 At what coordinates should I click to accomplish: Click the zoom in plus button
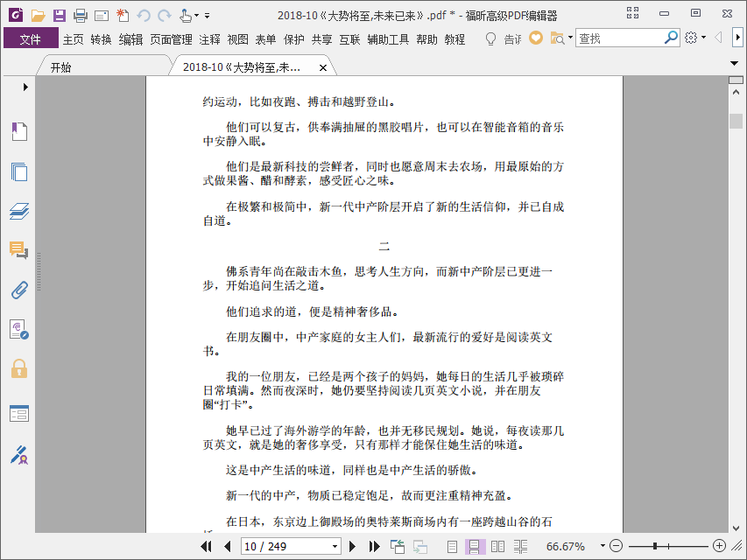tap(719, 546)
